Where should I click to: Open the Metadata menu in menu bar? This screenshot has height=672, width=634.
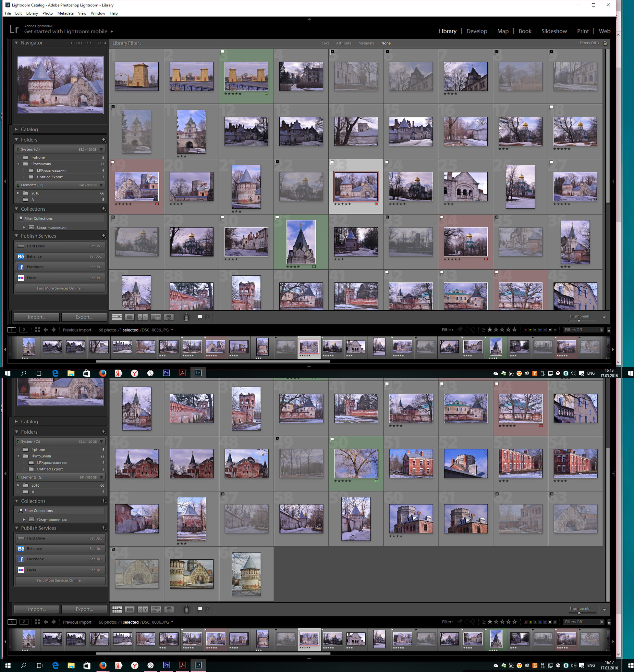click(x=65, y=13)
